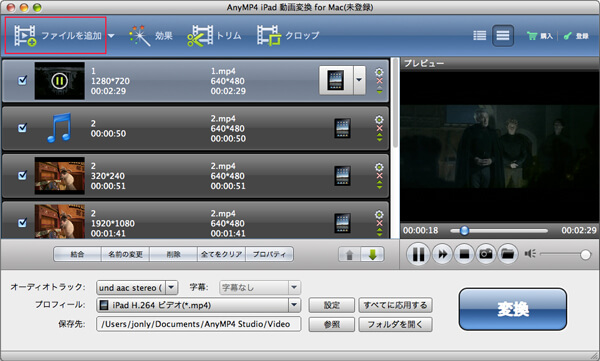Uncheck the checkbox for the 320*240 video row

click(23, 175)
